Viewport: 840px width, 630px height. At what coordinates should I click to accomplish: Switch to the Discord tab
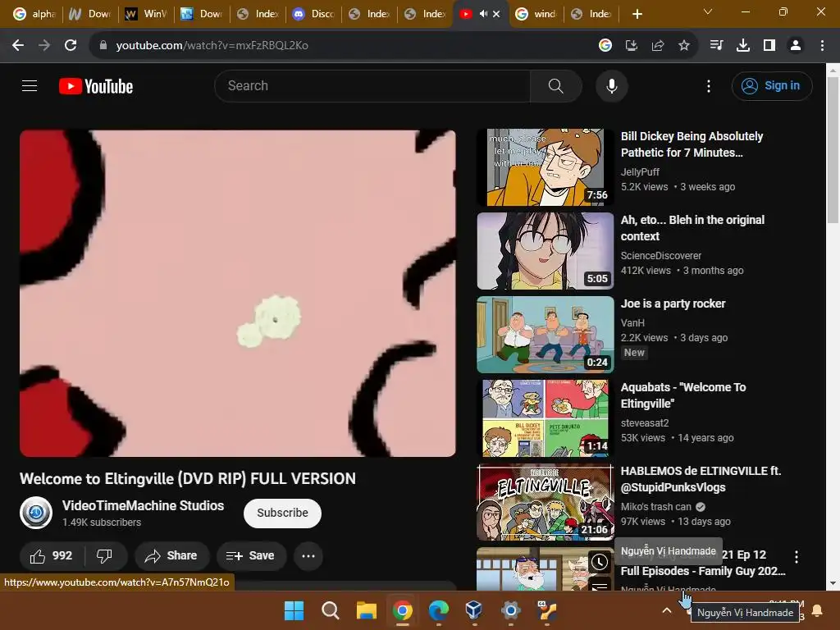tap(313, 14)
